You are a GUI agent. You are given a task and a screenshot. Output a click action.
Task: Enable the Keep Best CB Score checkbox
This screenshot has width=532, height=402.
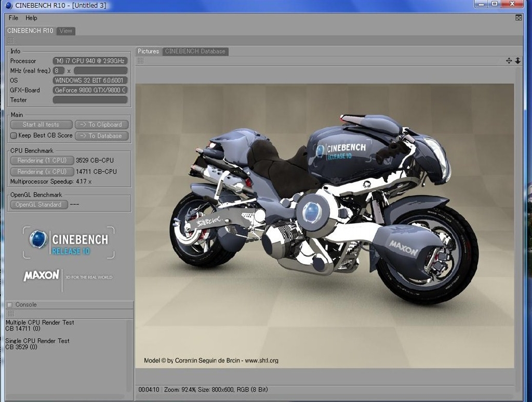coord(14,136)
